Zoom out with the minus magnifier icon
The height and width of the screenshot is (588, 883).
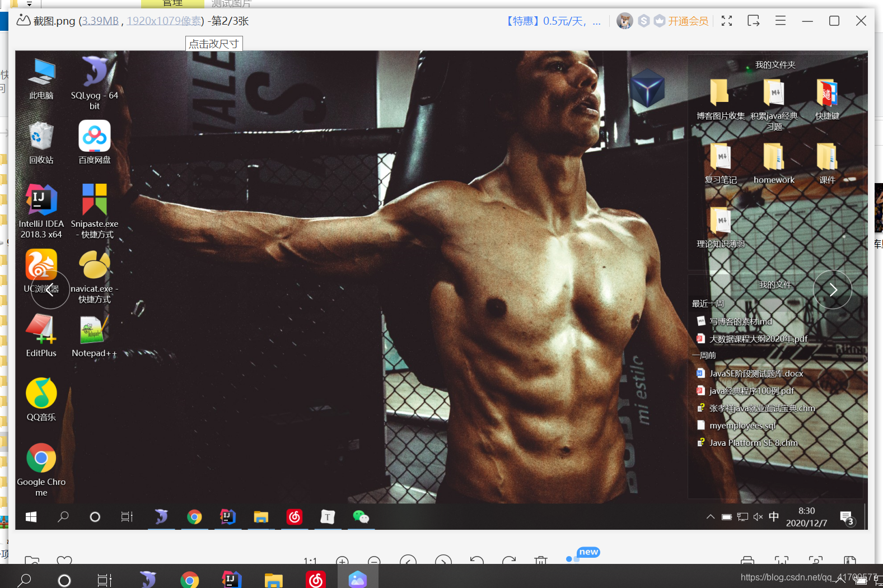click(374, 561)
